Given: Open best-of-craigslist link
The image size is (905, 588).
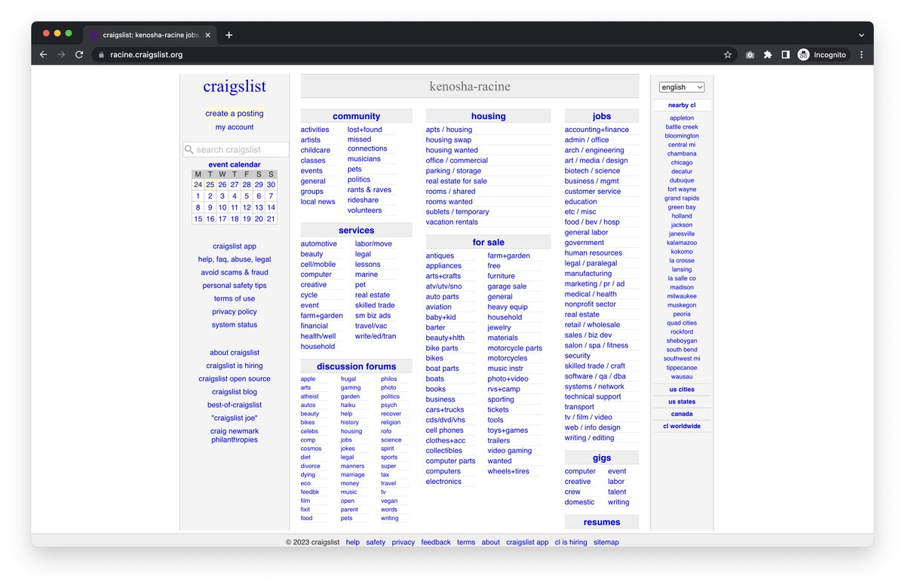Looking at the screenshot, I should click(235, 405).
